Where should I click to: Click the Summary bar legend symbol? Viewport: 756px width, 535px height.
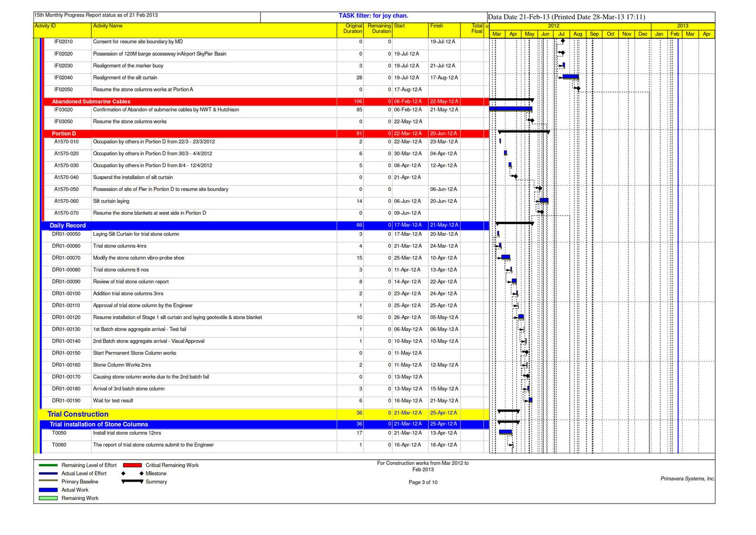point(132,482)
